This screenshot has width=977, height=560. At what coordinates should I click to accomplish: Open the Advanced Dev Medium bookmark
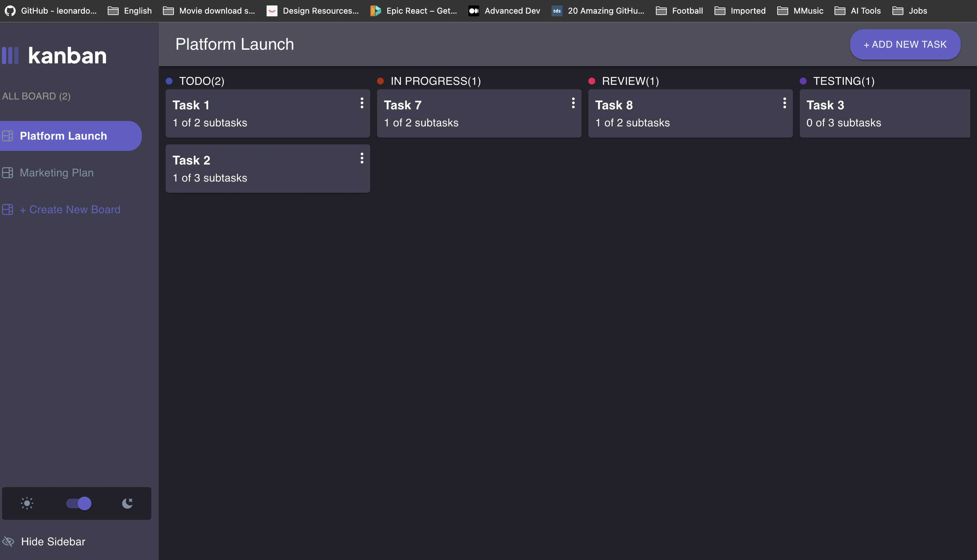[505, 11]
